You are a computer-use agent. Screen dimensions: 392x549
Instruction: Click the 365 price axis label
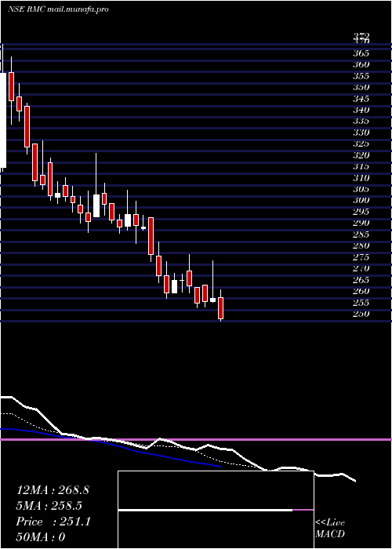click(361, 53)
